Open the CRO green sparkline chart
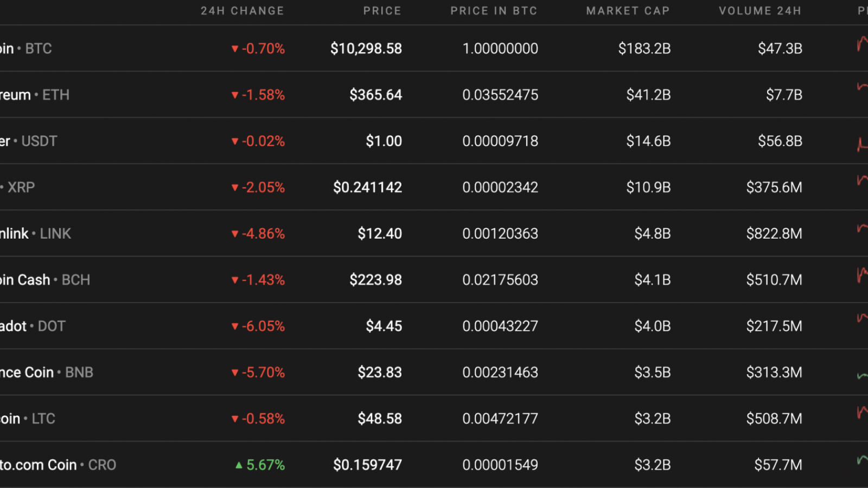The height and width of the screenshot is (488, 868). pos(862,460)
